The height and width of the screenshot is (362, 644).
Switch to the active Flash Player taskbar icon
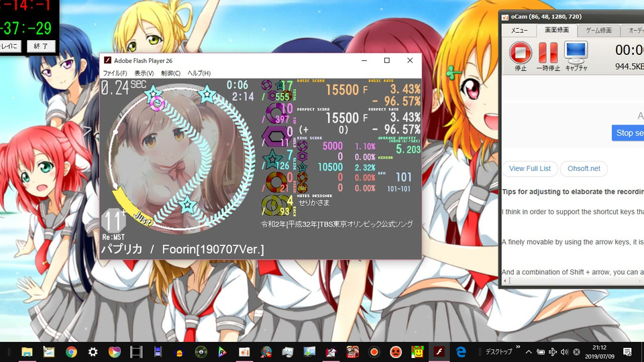click(x=439, y=352)
